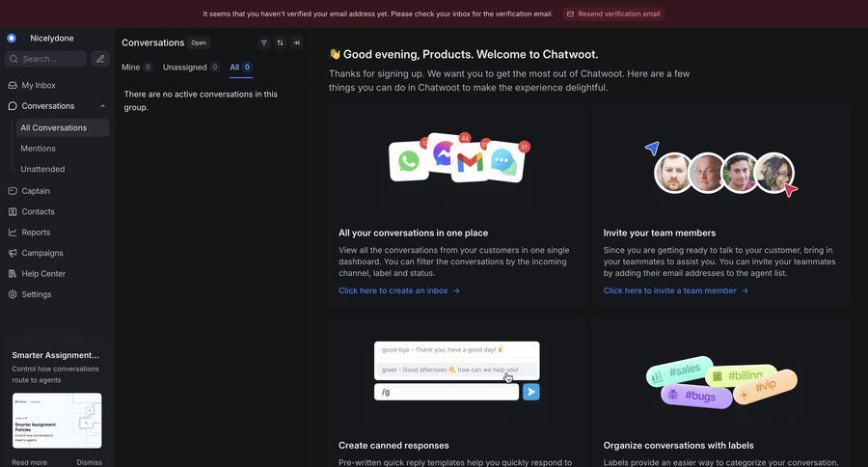Click the Smarter Assignment... card title

click(55, 355)
